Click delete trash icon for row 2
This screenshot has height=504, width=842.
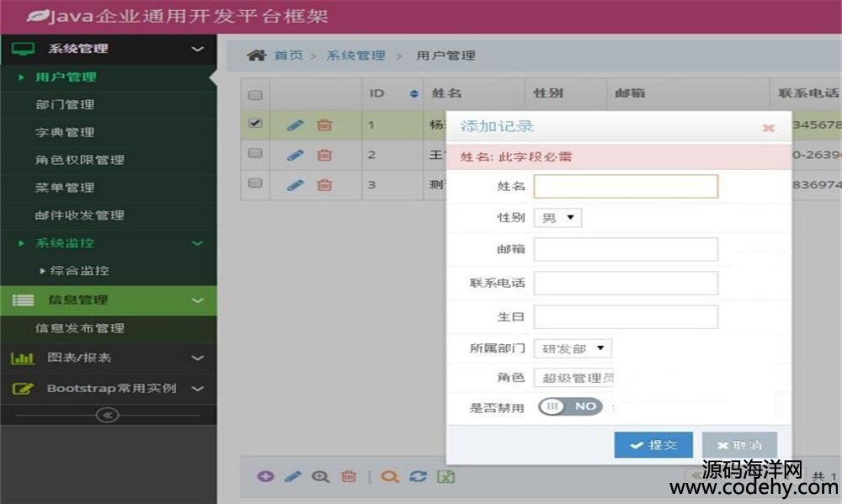[324, 155]
